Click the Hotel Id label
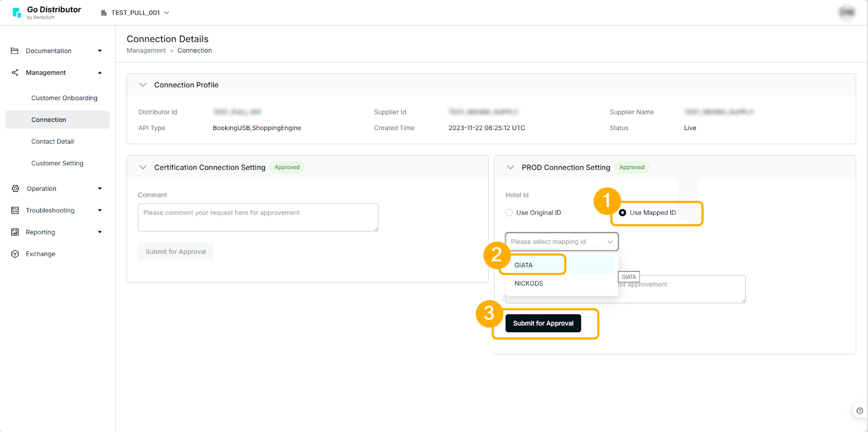Screen dimensions: 868x432 point(517,195)
